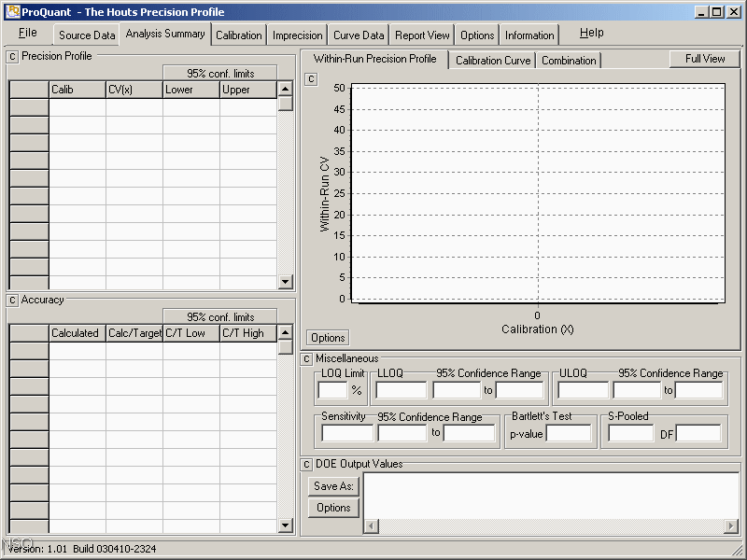The image size is (747, 560).
Task: Click Save As in DOE Output Values
Action: tap(333, 486)
